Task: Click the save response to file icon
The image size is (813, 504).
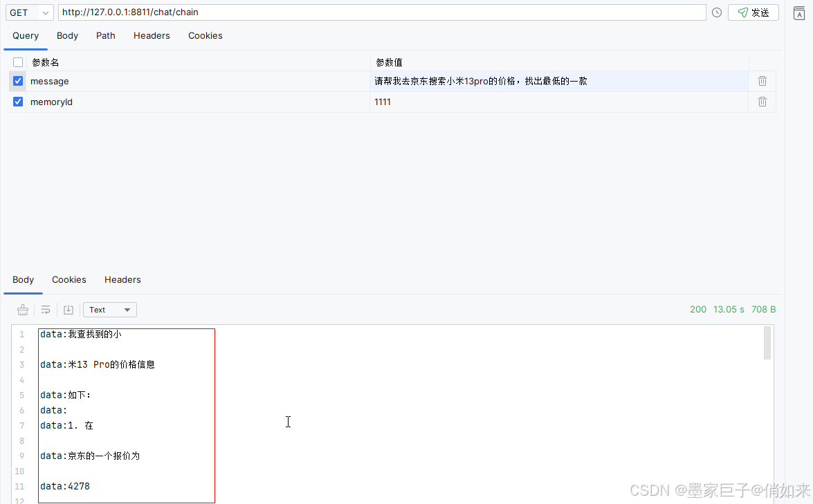Action: (68, 310)
